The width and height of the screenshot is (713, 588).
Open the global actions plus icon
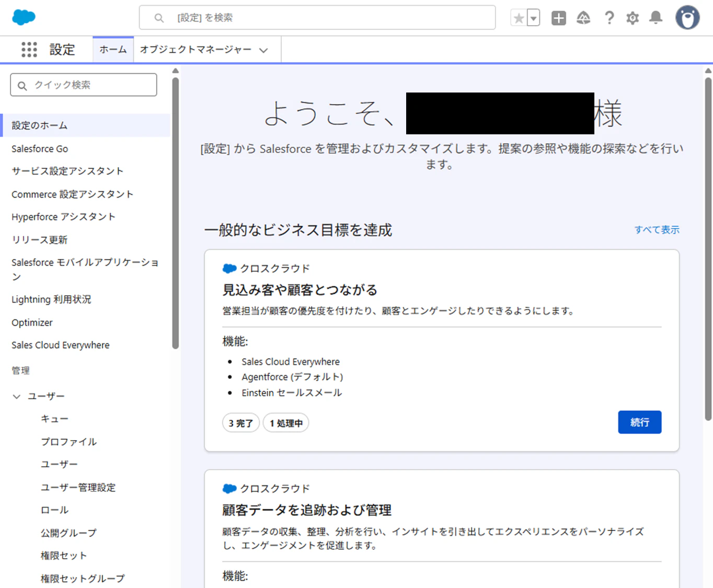point(559,18)
